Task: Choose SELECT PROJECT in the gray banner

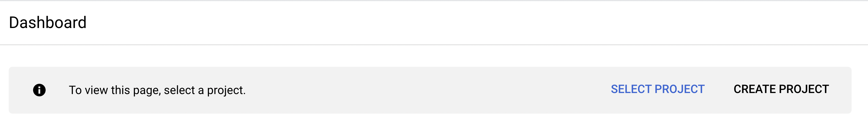Action: (x=657, y=89)
